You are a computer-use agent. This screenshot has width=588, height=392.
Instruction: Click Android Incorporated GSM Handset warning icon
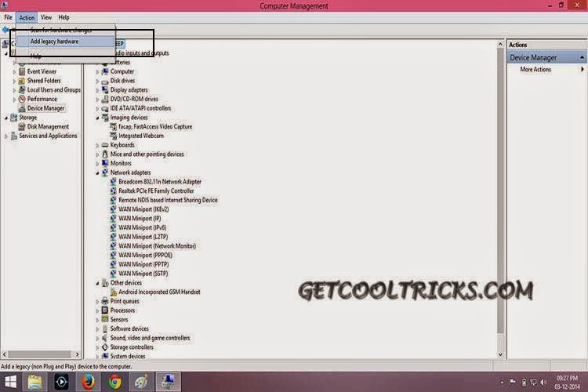(x=114, y=292)
